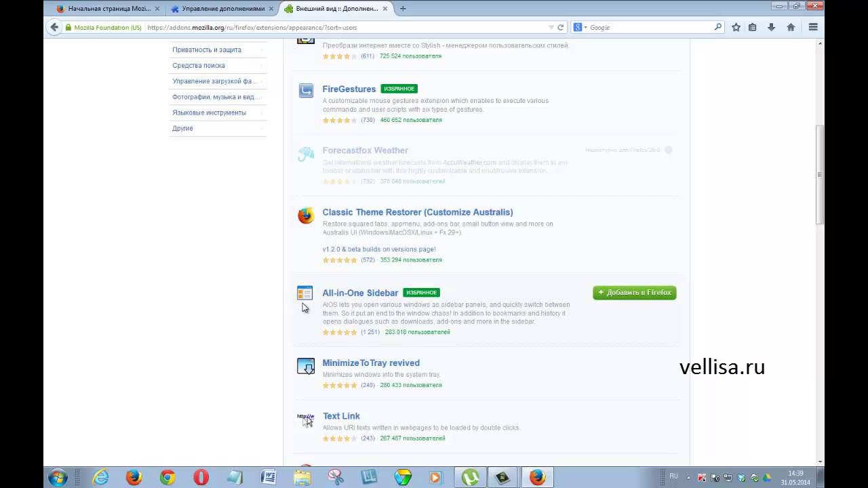The width and height of the screenshot is (868, 488).
Task: Click the star rating of MinimizeToTray revived
Action: point(340,385)
